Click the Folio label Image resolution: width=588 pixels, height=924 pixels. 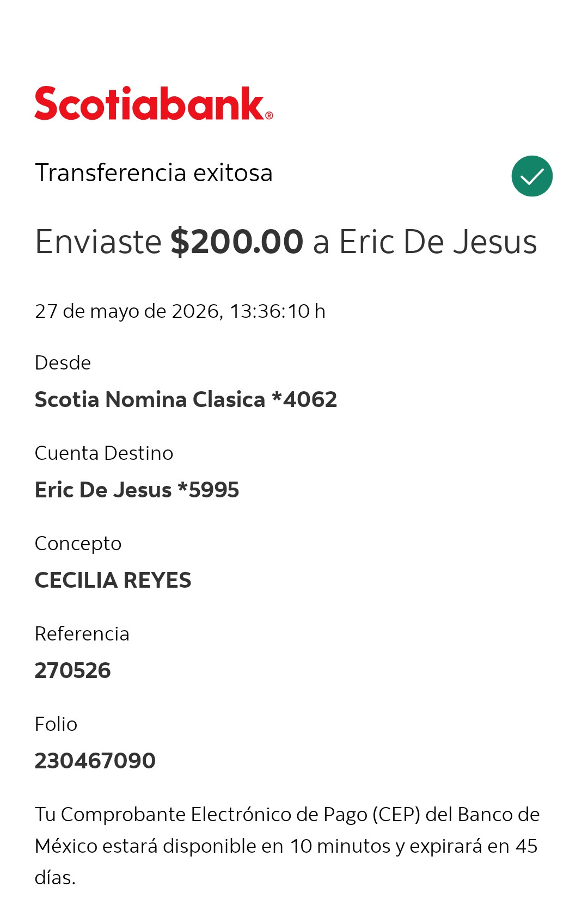(56, 724)
